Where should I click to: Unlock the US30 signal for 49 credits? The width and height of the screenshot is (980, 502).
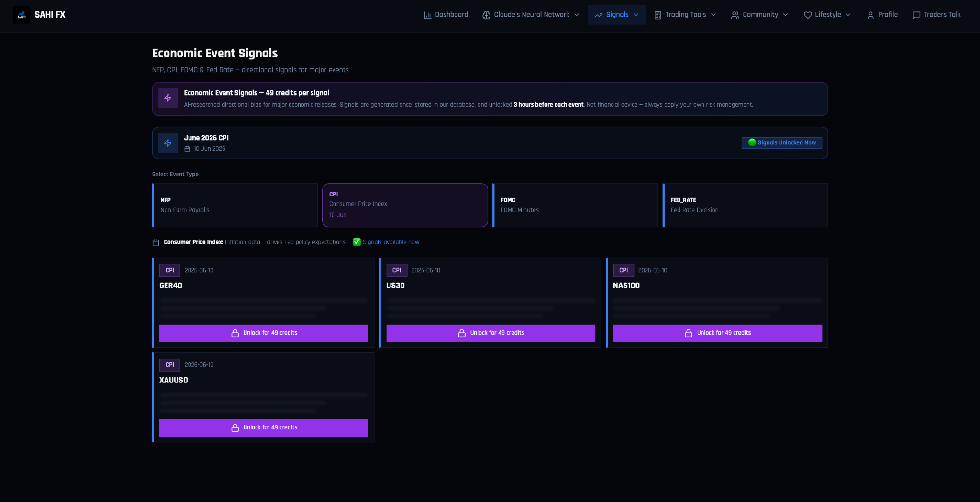click(490, 333)
